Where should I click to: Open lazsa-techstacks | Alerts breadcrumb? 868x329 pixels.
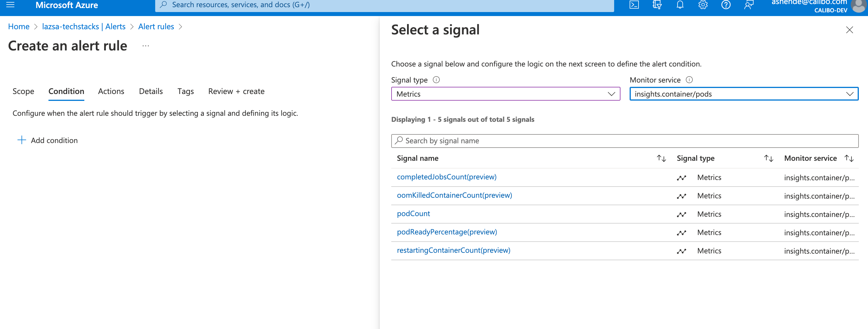click(84, 27)
